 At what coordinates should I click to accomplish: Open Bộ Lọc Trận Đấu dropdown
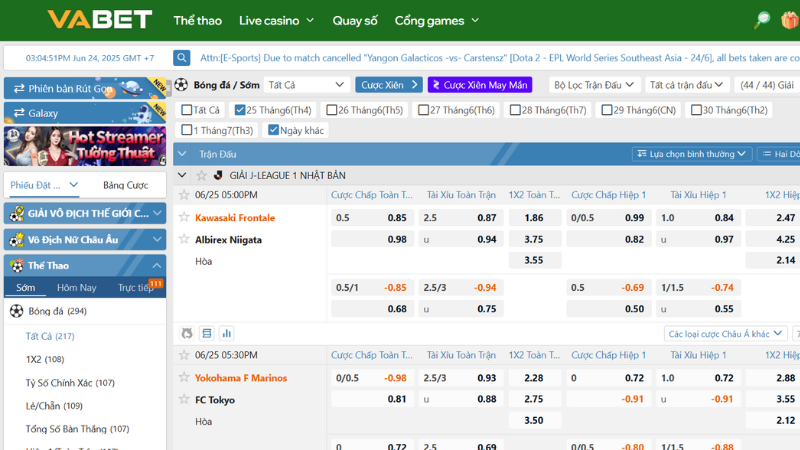pos(594,85)
